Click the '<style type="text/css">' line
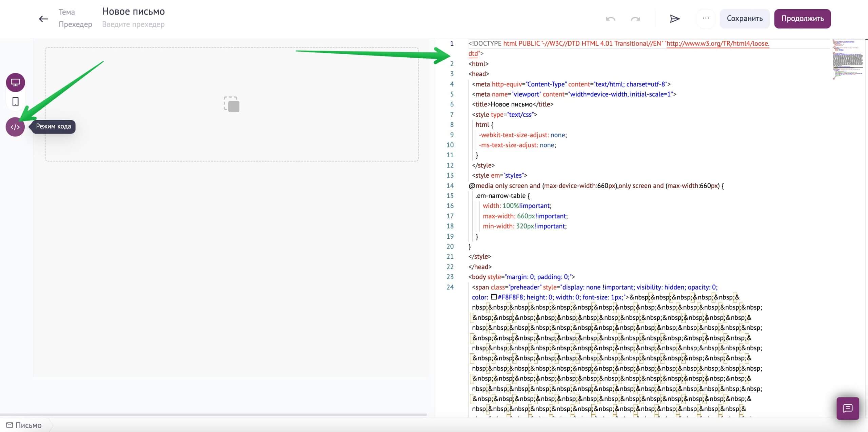The height and width of the screenshot is (432, 868). (x=505, y=115)
